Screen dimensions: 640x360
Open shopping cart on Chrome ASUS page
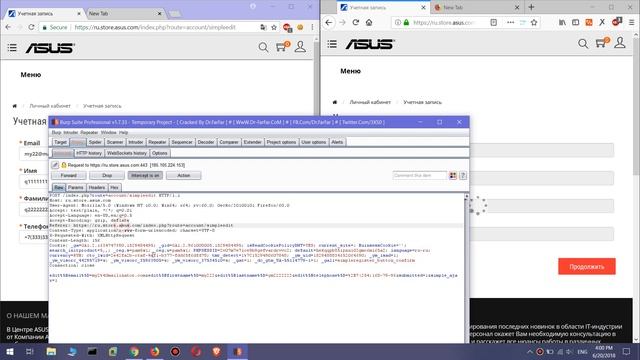tap(281, 47)
